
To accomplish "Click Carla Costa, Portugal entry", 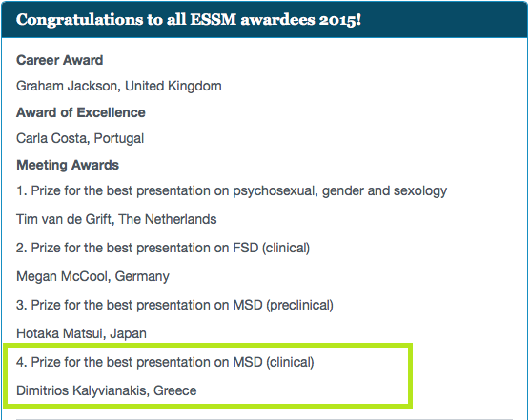I will pos(80,138).
